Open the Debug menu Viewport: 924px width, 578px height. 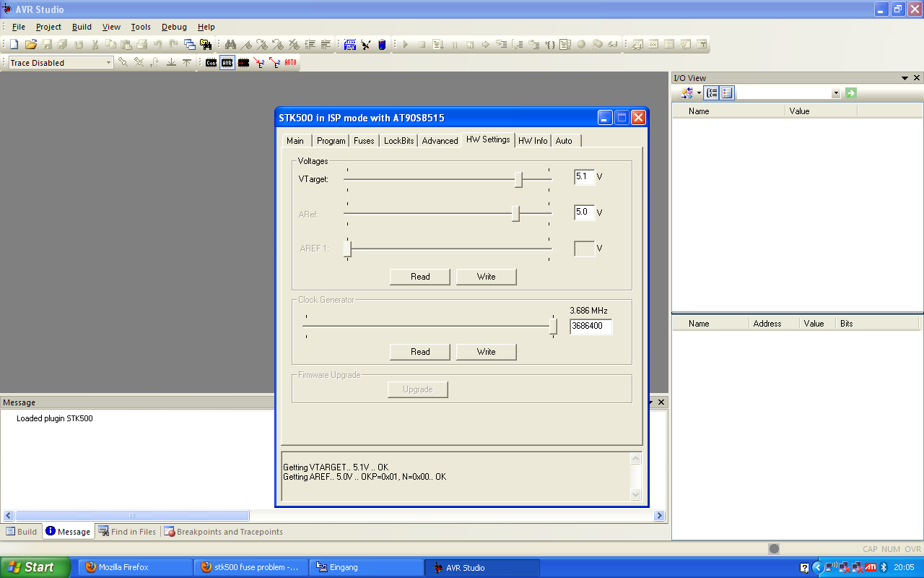tap(174, 27)
